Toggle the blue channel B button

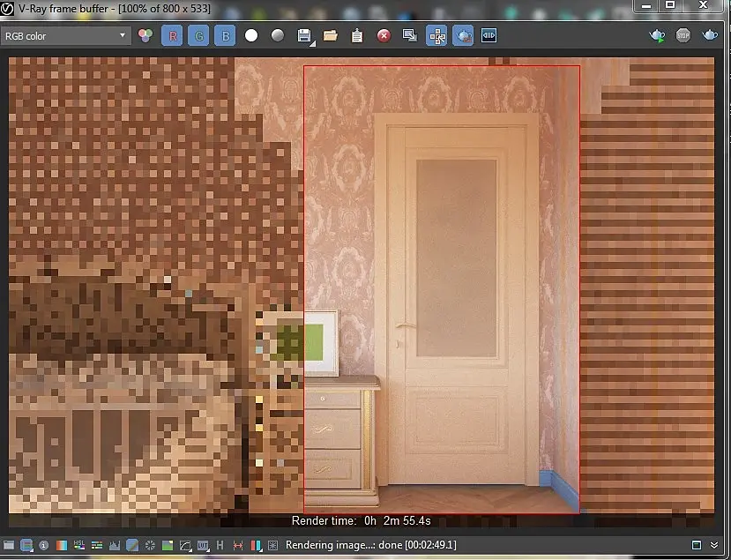pyautogui.click(x=225, y=35)
